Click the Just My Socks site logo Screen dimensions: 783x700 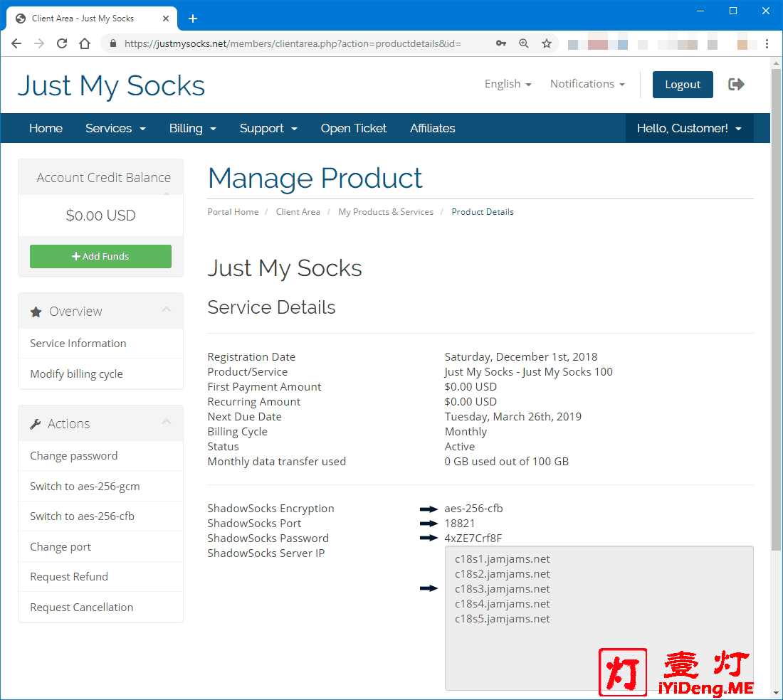coord(111,85)
